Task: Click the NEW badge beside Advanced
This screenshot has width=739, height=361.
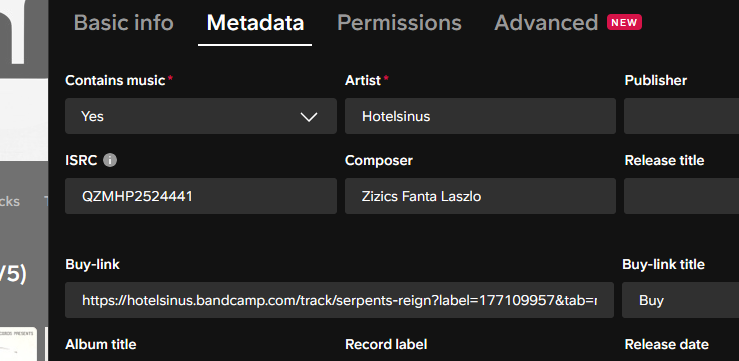Action: pos(624,23)
